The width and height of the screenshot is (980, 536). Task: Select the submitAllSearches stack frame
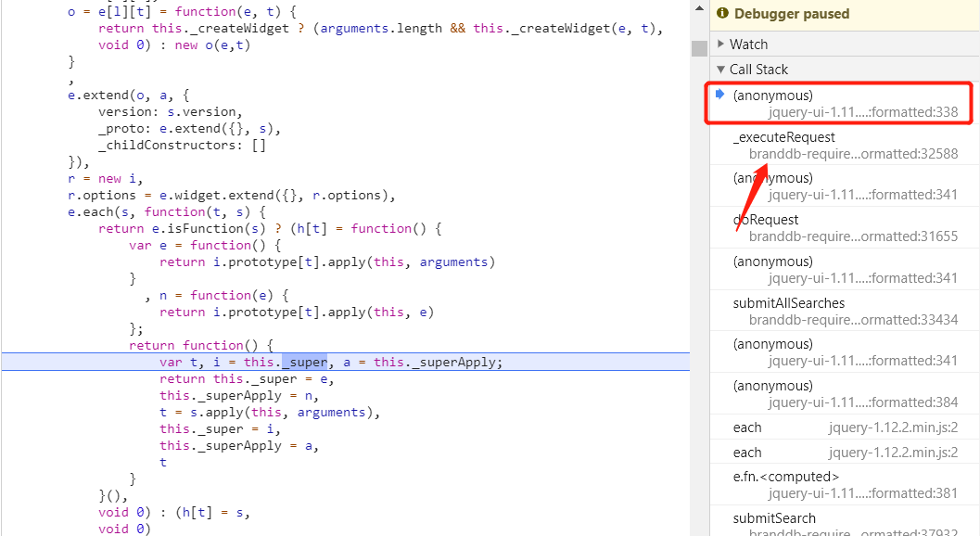[788, 303]
